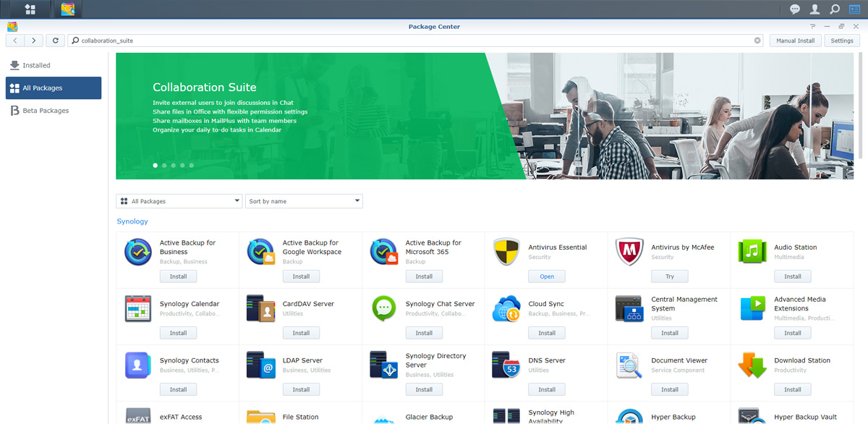Open Manual Install dialog
This screenshot has height=424, width=868.
click(796, 41)
